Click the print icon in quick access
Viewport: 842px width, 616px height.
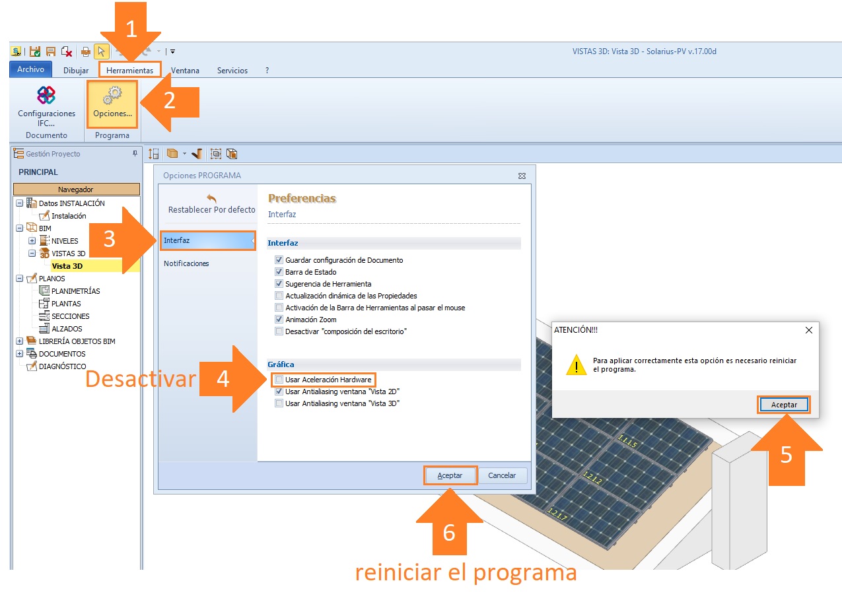[x=86, y=51]
